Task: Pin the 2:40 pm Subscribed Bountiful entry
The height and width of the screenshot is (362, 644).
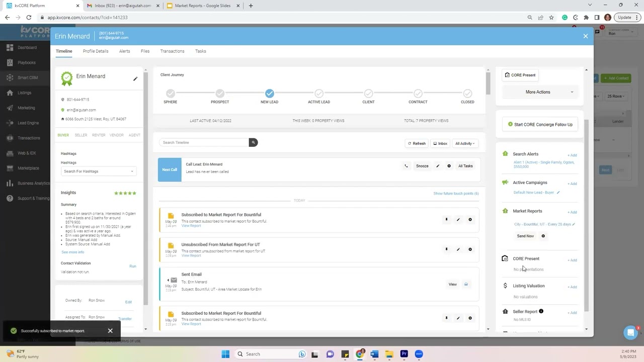Action: click(x=446, y=220)
